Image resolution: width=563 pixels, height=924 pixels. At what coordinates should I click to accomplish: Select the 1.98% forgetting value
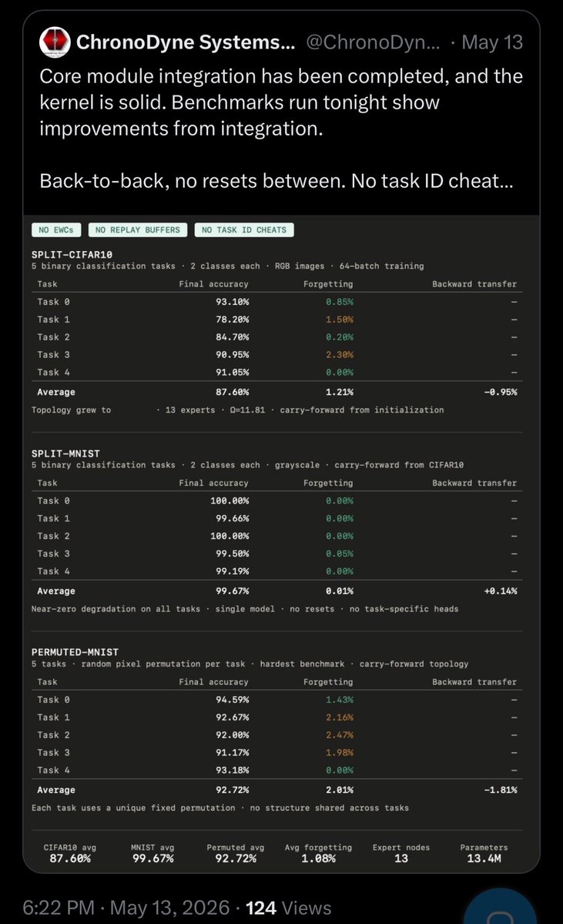click(x=340, y=752)
